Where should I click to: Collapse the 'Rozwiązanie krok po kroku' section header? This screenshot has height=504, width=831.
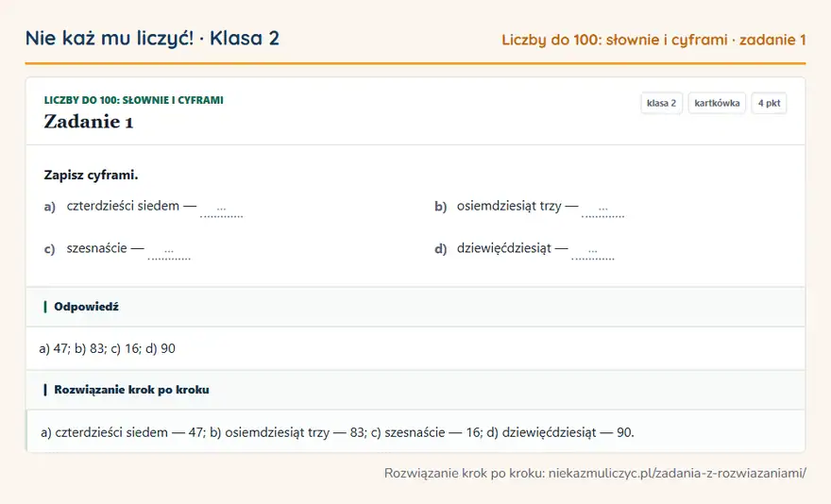pos(415,390)
